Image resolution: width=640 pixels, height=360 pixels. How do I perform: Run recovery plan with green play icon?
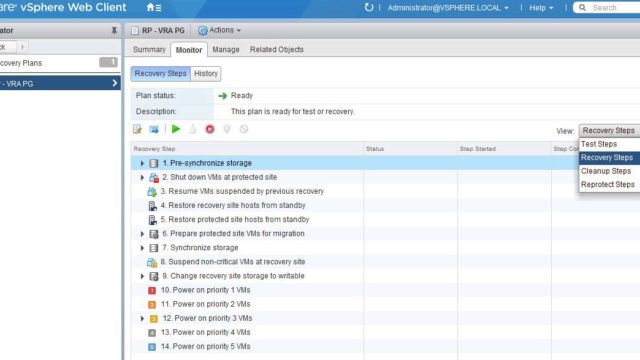click(176, 129)
